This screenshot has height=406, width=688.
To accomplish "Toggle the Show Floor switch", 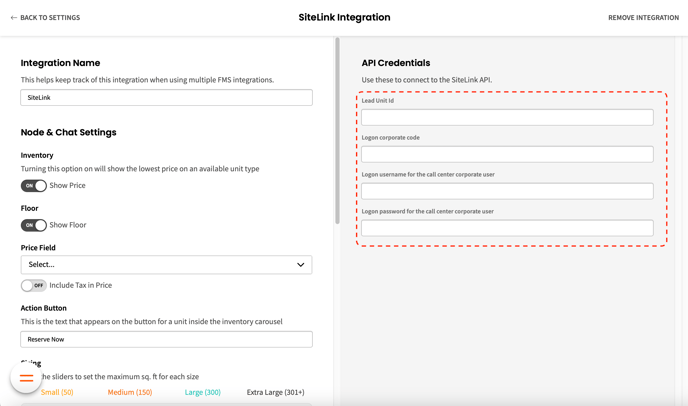I will point(34,225).
